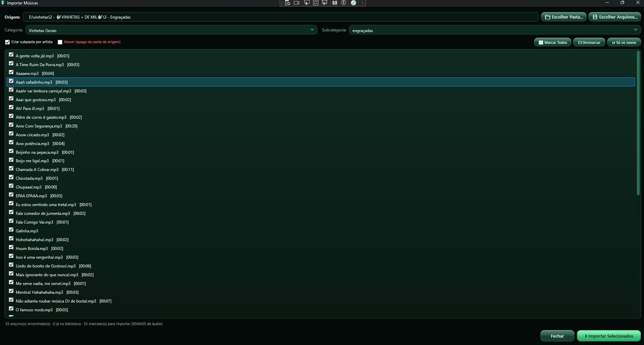
Task: Click the Desmarcar button
Action: pos(589,42)
